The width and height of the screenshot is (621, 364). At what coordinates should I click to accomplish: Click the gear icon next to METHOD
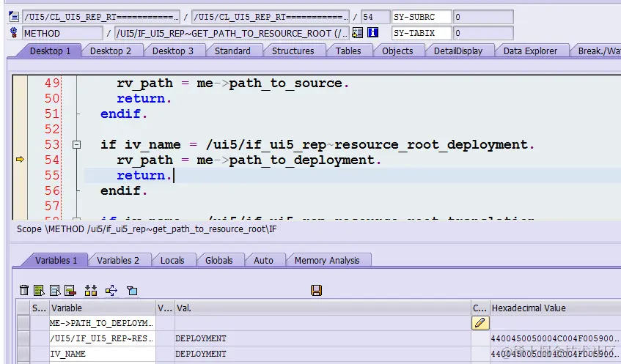tap(14, 32)
